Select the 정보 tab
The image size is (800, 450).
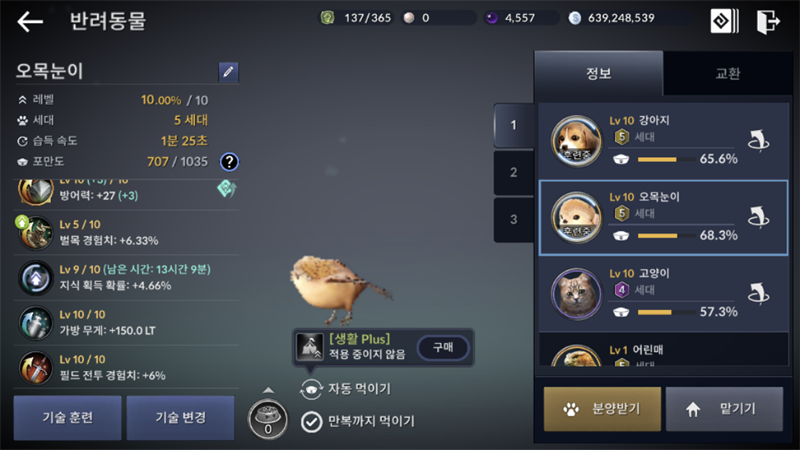point(599,73)
